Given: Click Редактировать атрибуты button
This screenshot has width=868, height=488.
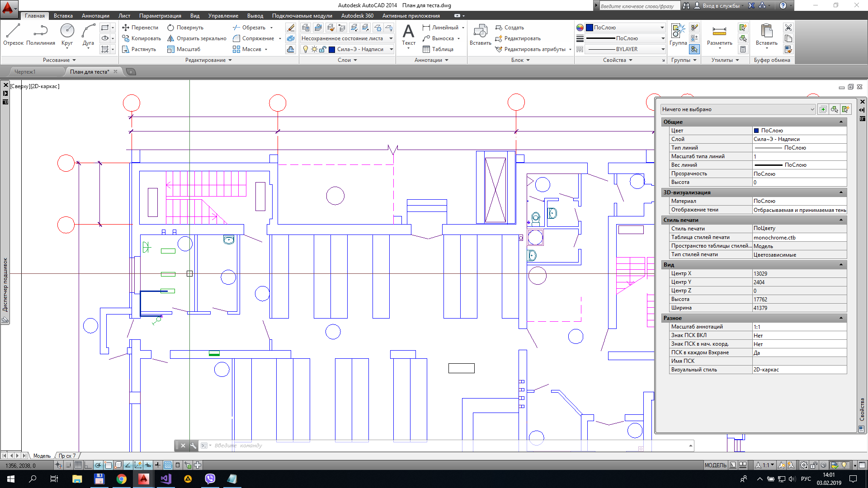Looking at the screenshot, I should point(534,49).
